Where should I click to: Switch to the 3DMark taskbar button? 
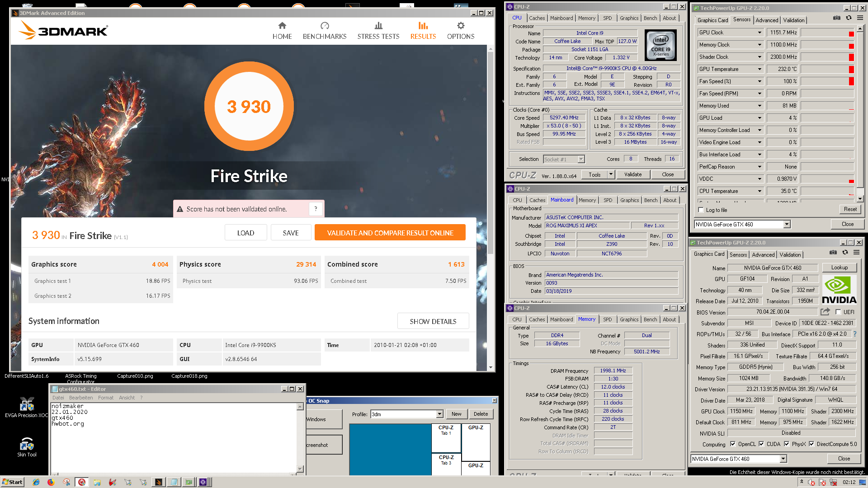pyautogui.click(x=158, y=482)
